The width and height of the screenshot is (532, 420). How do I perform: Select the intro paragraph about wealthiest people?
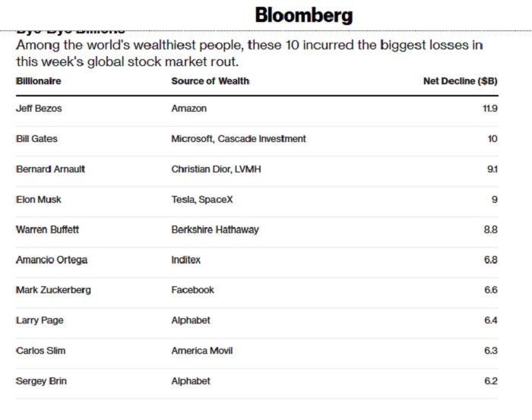[249, 53]
